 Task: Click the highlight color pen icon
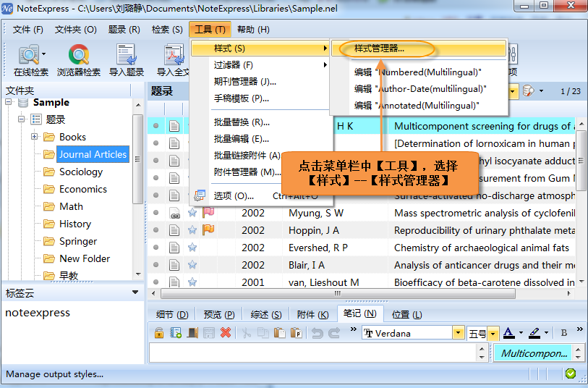point(534,332)
